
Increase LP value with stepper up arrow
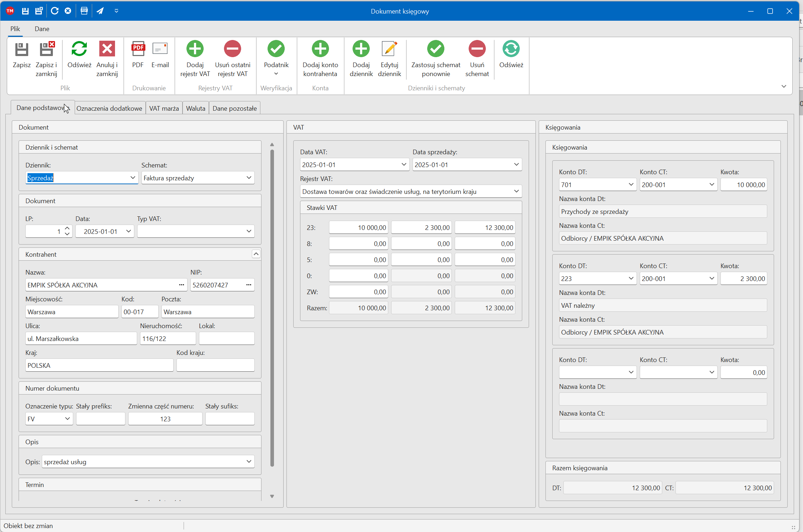(67, 228)
